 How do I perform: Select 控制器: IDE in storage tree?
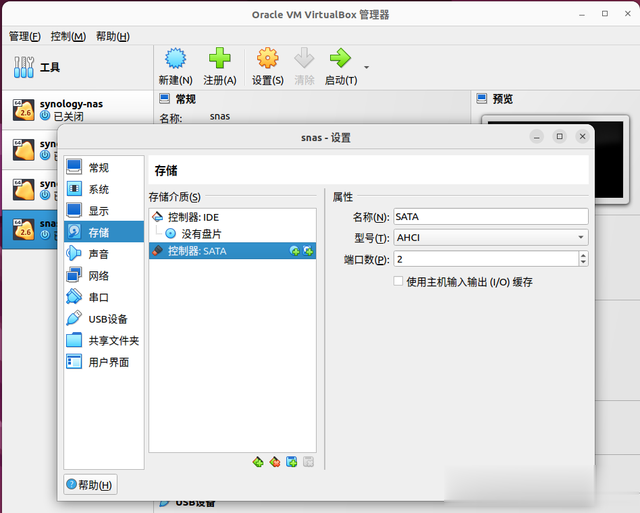pyautogui.click(x=233, y=217)
